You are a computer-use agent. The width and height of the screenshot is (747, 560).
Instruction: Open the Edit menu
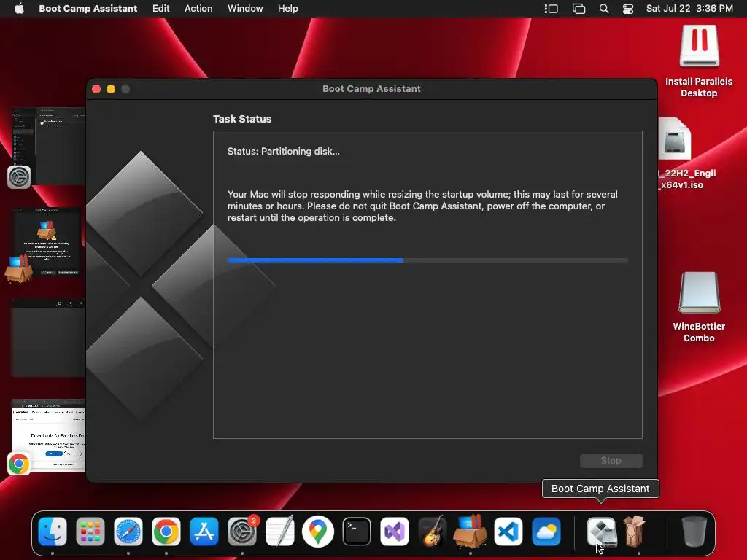coord(161,9)
